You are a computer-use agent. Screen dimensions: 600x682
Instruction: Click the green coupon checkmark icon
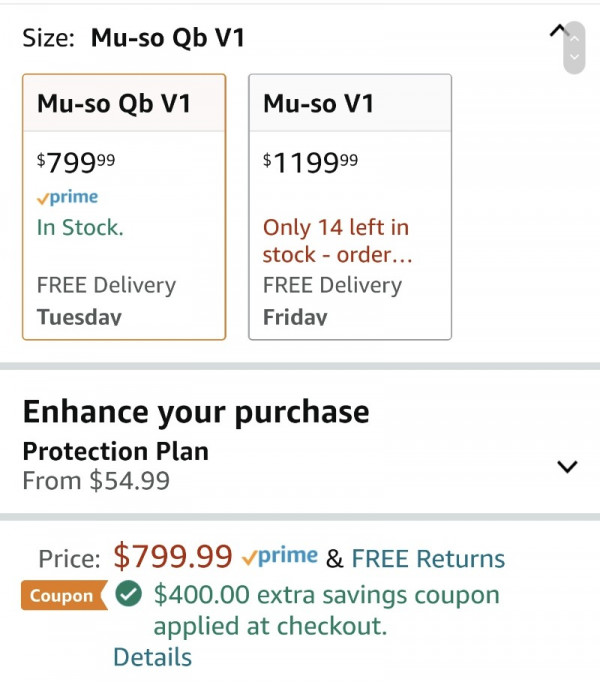pos(128,594)
